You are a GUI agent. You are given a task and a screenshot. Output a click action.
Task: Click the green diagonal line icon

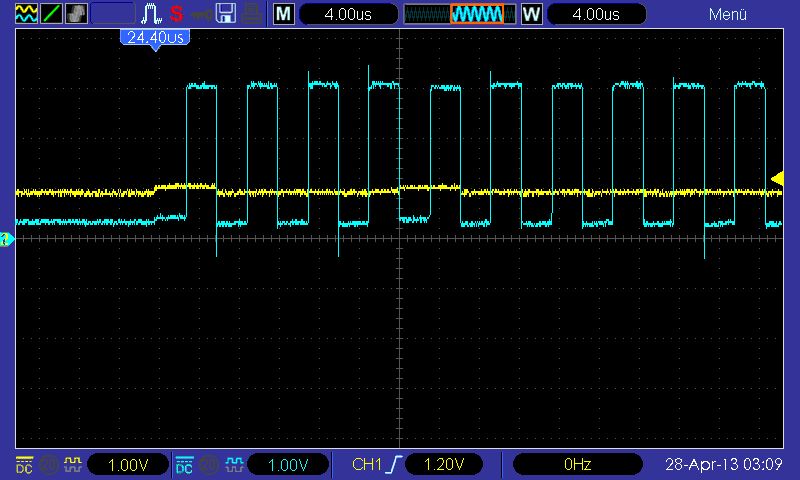[50, 14]
